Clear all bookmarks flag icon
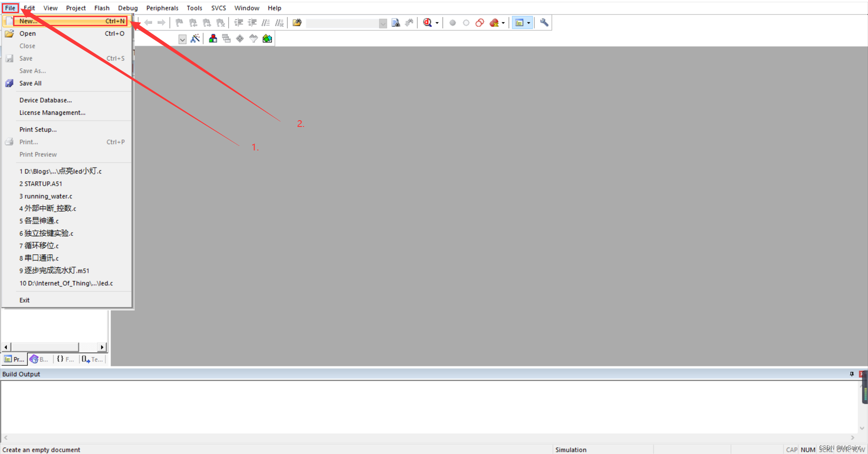The width and height of the screenshot is (868, 454). pyautogui.click(x=220, y=23)
